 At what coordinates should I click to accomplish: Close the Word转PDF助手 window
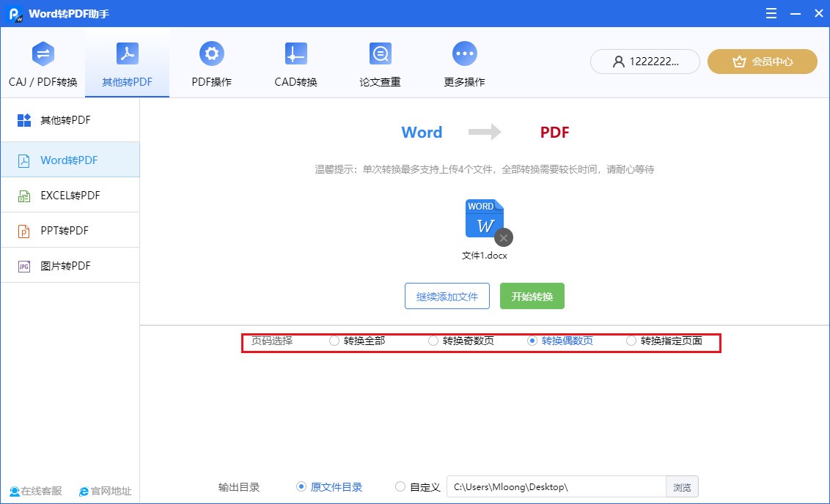coord(819,13)
